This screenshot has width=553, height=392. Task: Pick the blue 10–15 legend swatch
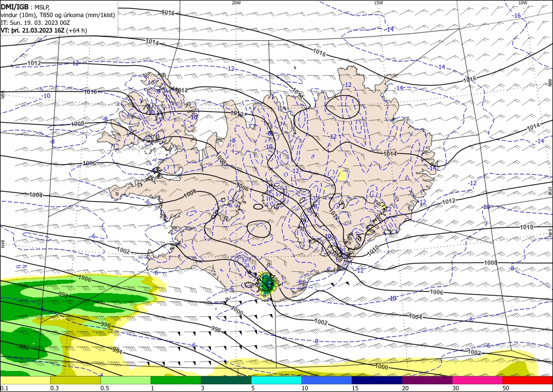pyautogui.click(x=327, y=380)
